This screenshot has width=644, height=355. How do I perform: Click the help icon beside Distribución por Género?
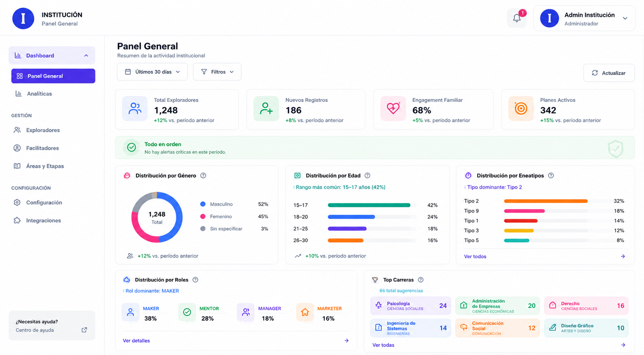203,175
